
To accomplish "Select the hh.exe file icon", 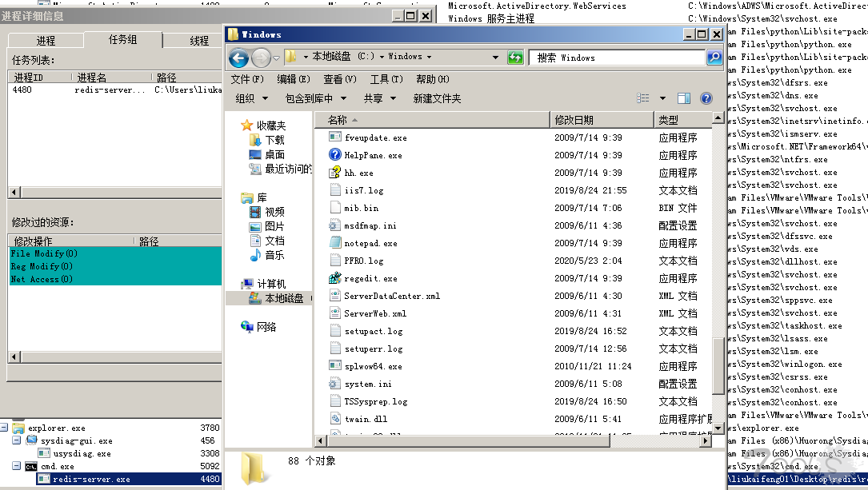I will (335, 173).
